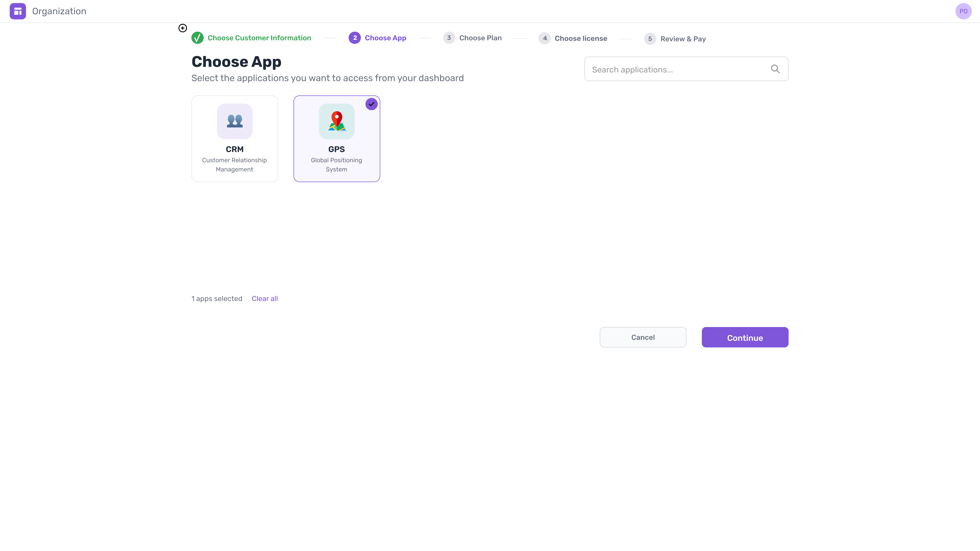The width and height of the screenshot is (980, 551).
Task: Click the Organization grid logo icon
Action: [17, 11]
